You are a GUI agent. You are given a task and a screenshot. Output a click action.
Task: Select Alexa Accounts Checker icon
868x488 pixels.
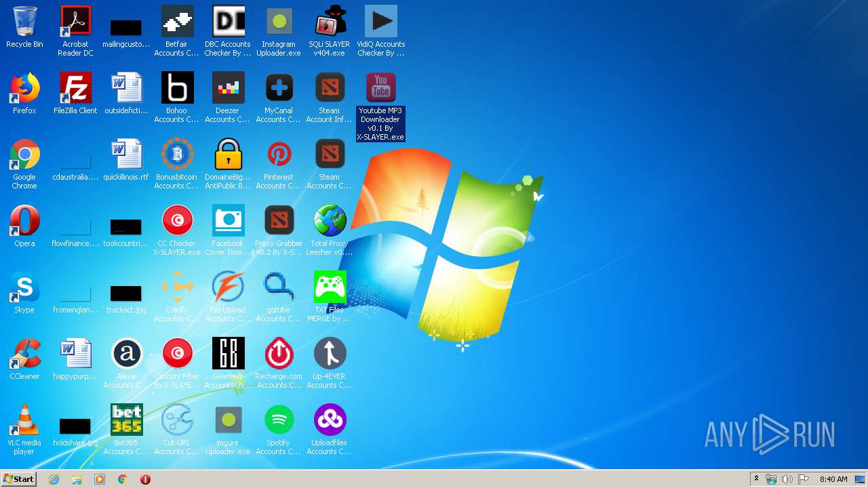pos(126,363)
